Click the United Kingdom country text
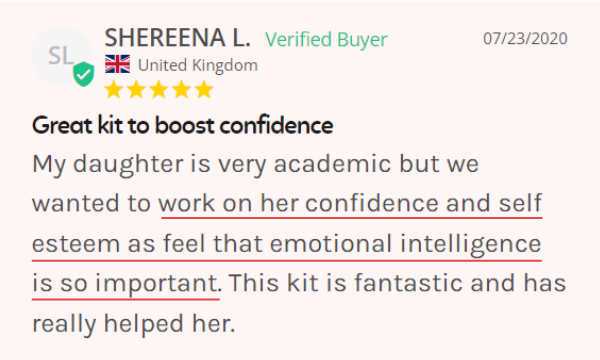 198,65
